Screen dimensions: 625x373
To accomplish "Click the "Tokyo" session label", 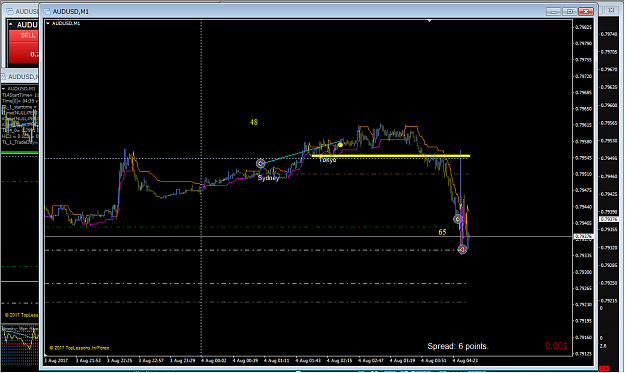I will 327,160.
